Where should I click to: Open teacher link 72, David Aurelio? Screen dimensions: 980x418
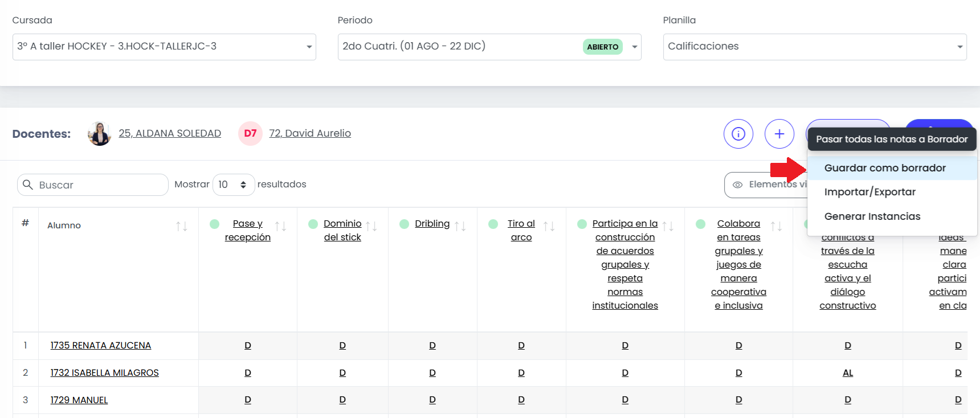(310, 133)
